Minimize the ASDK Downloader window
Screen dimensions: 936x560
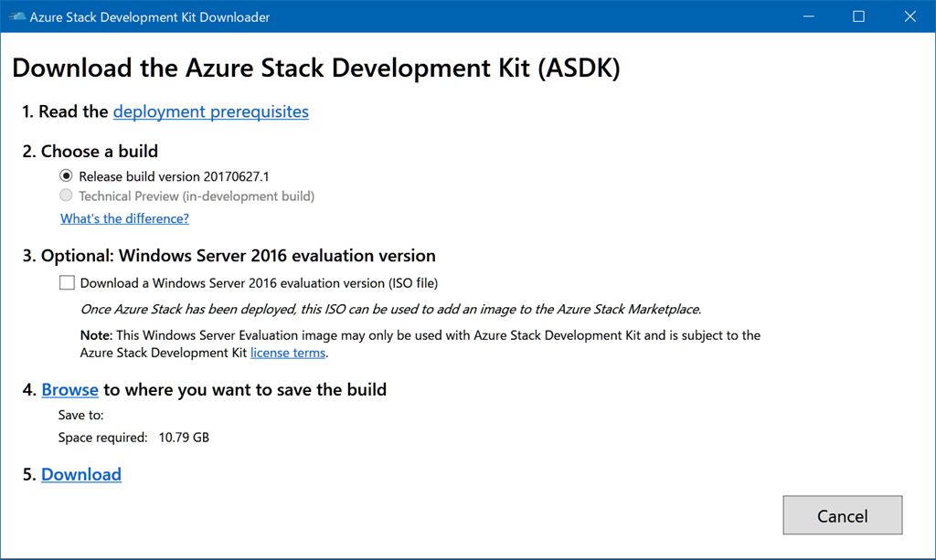tap(808, 17)
